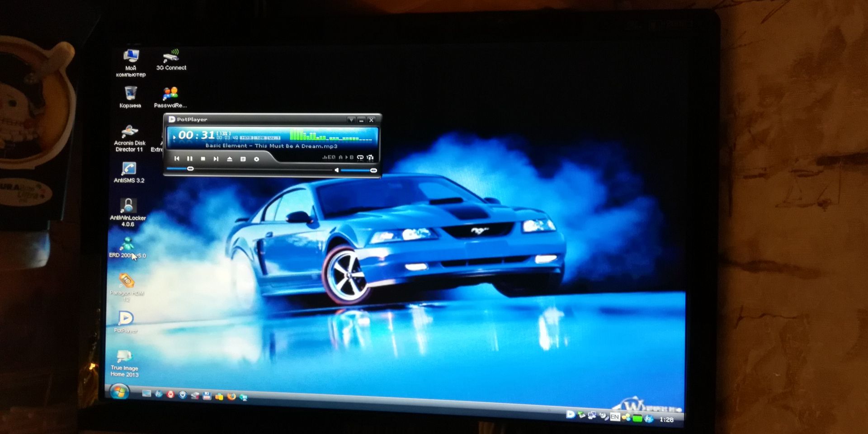Skip to the next track
The width and height of the screenshot is (868, 434).
[x=216, y=159]
